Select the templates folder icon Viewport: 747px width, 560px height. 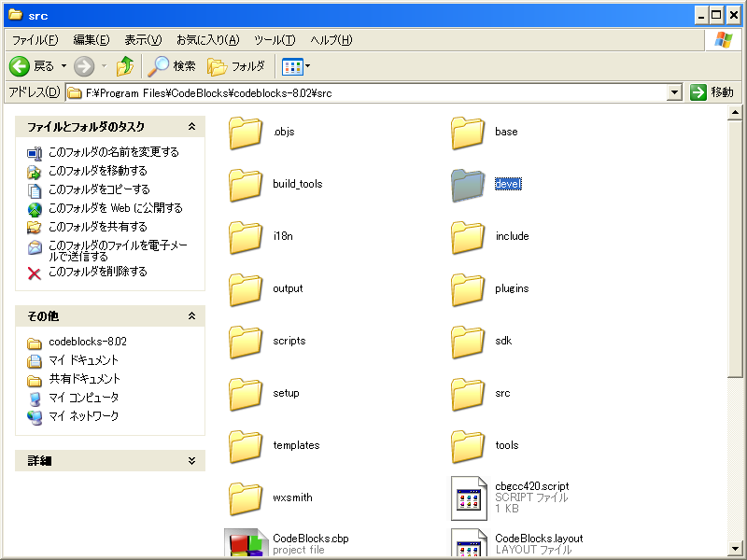click(x=246, y=447)
